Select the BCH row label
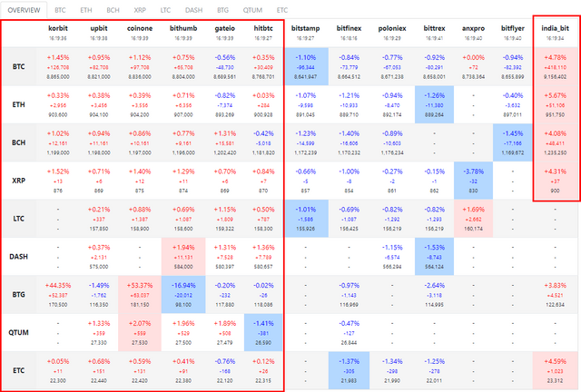This screenshot has height=392, width=581. [x=18, y=142]
